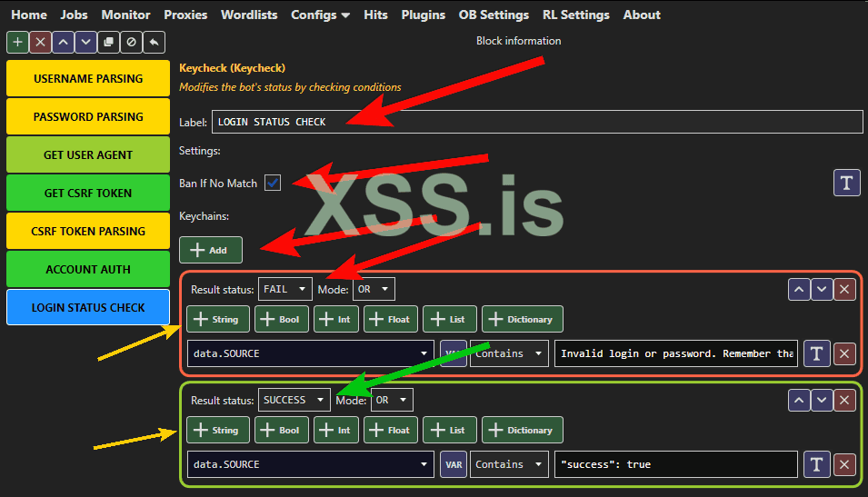The height and width of the screenshot is (497, 868).
Task: Select GET CSRF TOKEN block
Action: tap(88, 194)
